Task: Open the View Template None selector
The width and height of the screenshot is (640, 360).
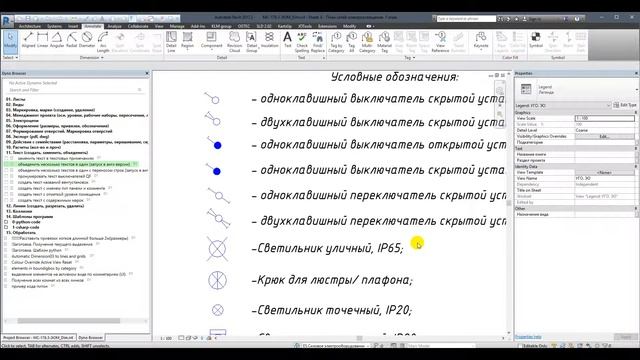Action: coord(605,173)
